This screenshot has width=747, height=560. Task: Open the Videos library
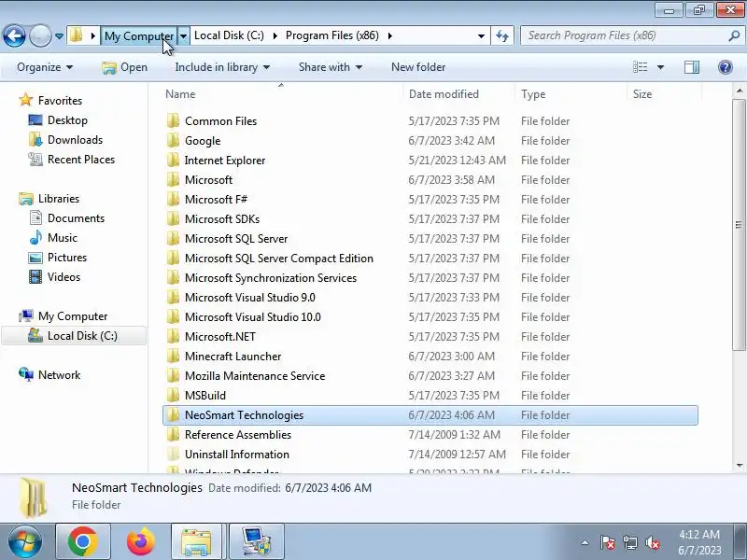pyautogui.click(x=63, y=276)
